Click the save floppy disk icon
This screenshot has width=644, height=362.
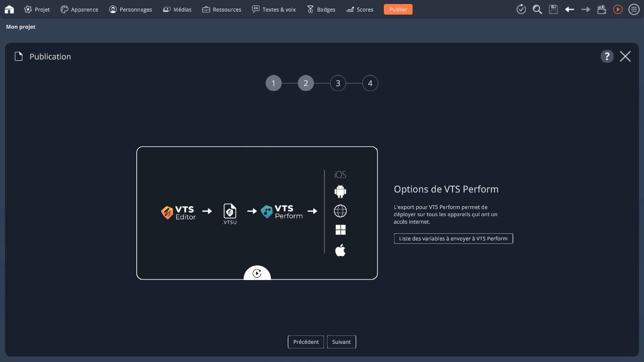(x=553, y=9)
